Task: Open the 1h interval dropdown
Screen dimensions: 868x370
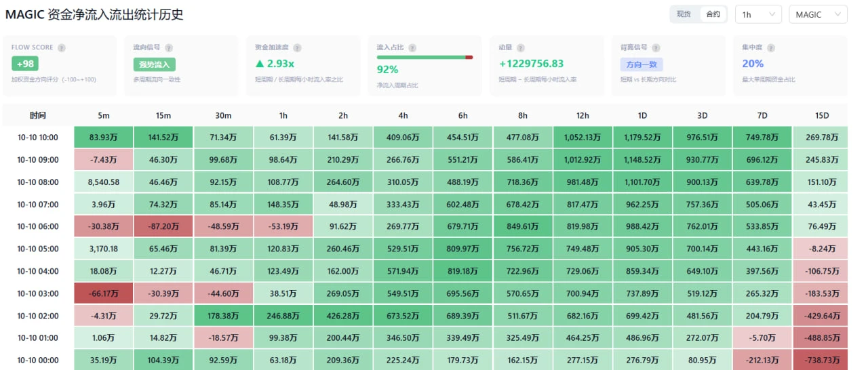Action: 759,14
